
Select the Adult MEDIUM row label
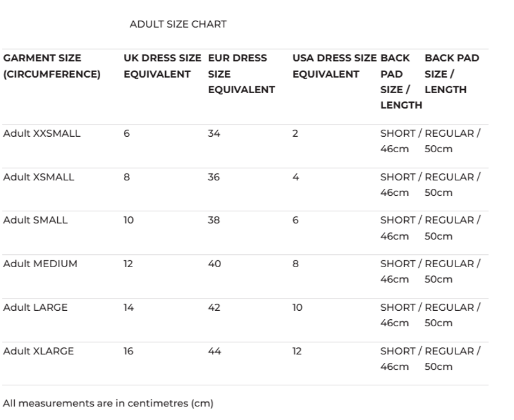[x=40, y=264]
